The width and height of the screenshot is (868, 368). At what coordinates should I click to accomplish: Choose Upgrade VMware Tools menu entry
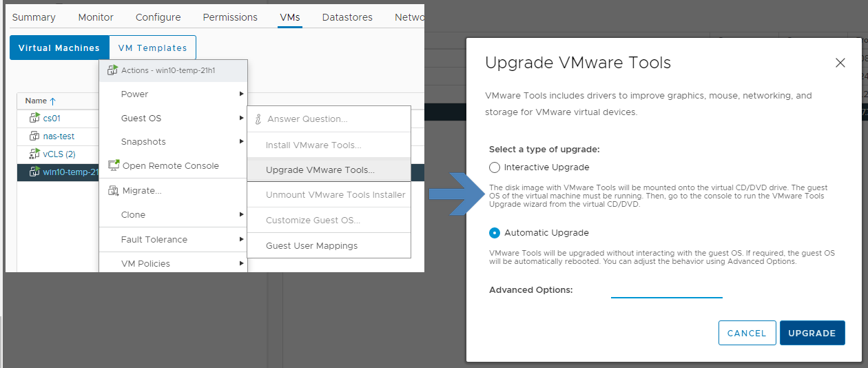329,170
